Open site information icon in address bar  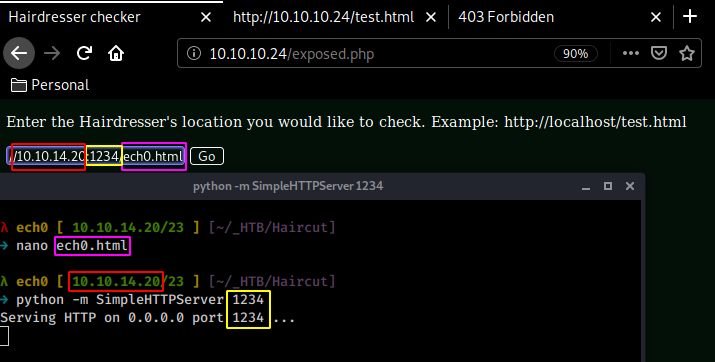click(x=194, y=53)
